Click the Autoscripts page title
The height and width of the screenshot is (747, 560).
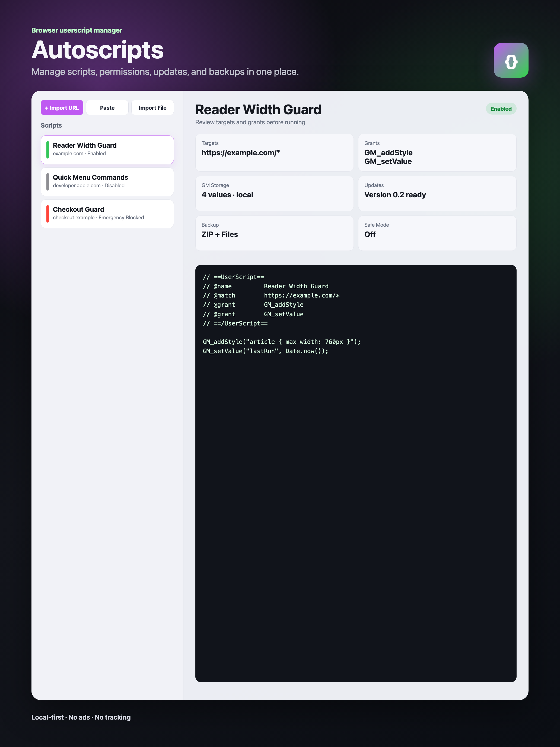pyautogui.click(x=98, y=50)
